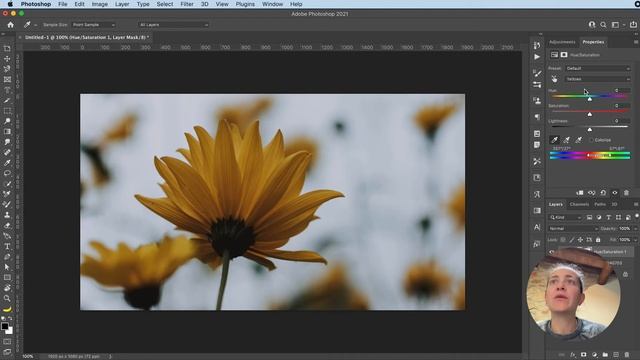The height and width of the screenshot is (360, 640).
Task: Select the Eyedropper in Hue/Saturation properties
Action: pos(554,140)
